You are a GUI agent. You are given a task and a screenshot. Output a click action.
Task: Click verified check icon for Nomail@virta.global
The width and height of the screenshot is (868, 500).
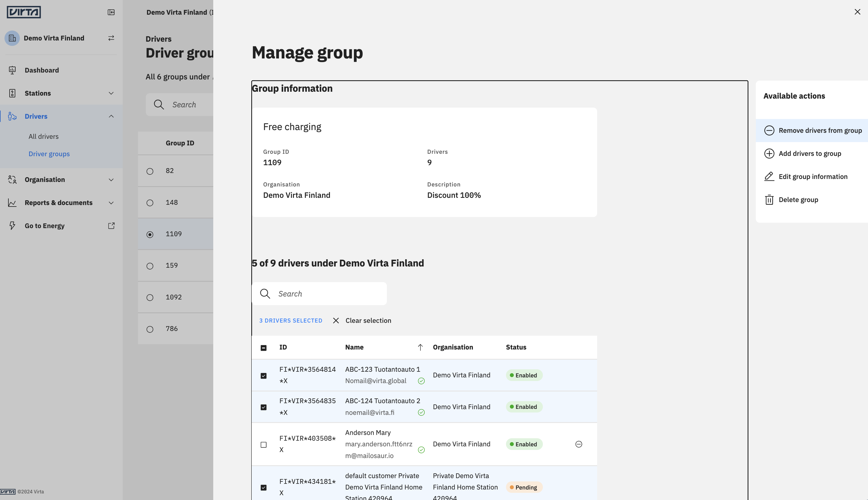click(x=421, y=381)
